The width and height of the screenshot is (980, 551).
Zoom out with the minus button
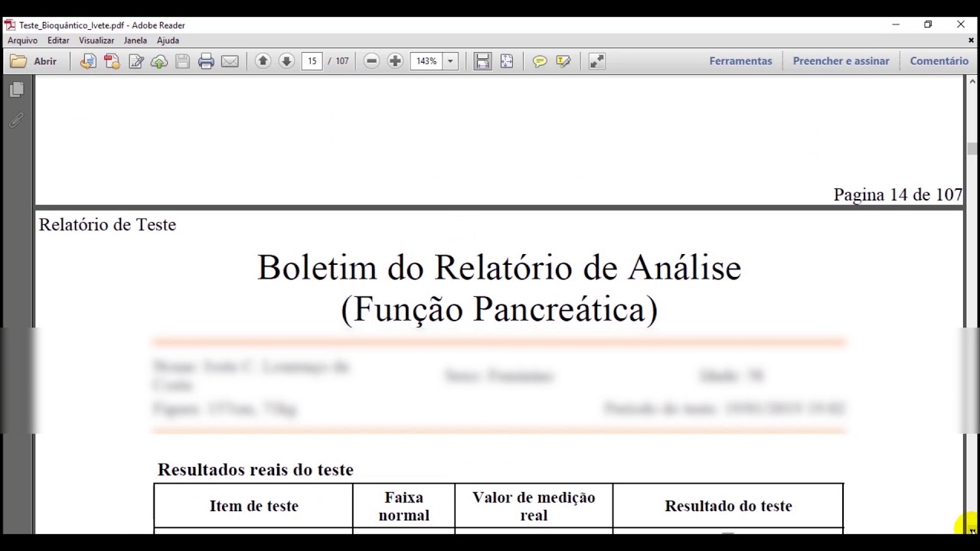pyautogui.click(x=371, y=61)
